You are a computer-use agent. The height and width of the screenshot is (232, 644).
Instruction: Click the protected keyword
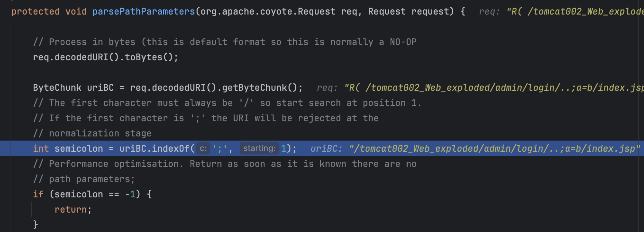pos(35,12)
